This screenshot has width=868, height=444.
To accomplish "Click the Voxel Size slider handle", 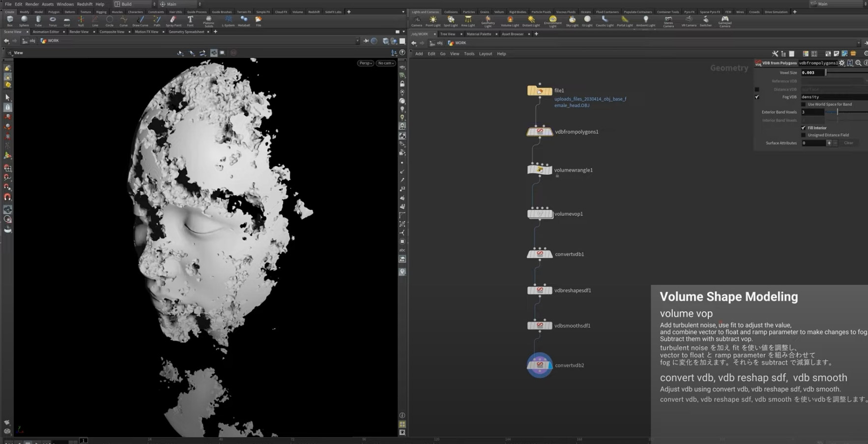I will pos(826,73).
